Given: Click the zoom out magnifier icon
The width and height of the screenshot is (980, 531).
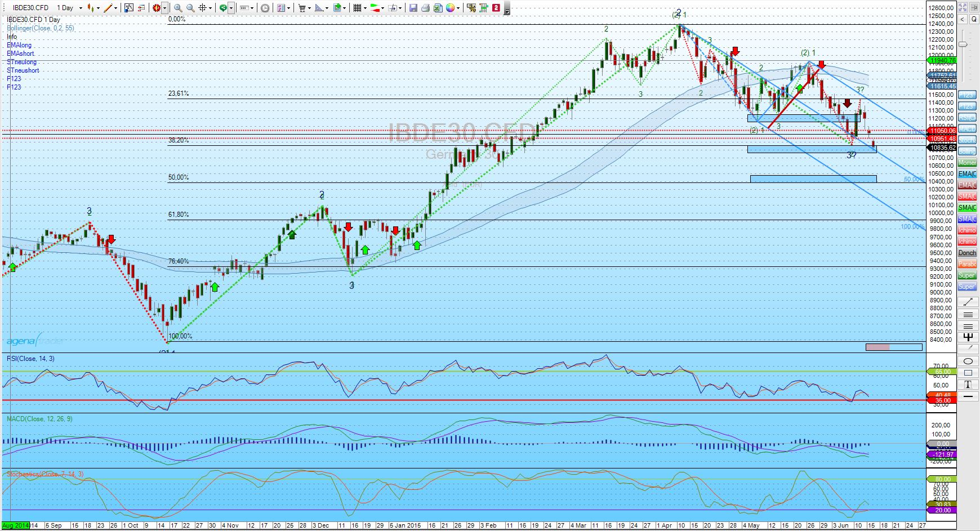Looking at the screenshot, I should 190,8.
